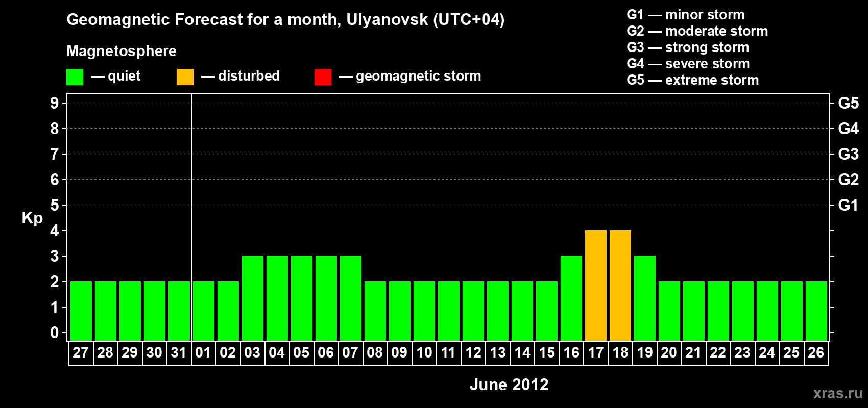Click date label 26 on the axis
Image resolution: width=868 pixels, height=408 pixels.
tap(816, 353)
